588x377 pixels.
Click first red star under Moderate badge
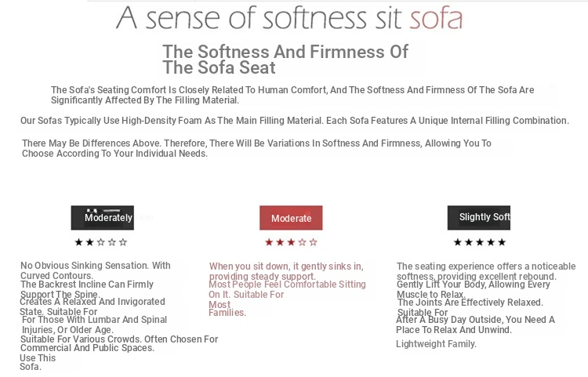(269, 242)
